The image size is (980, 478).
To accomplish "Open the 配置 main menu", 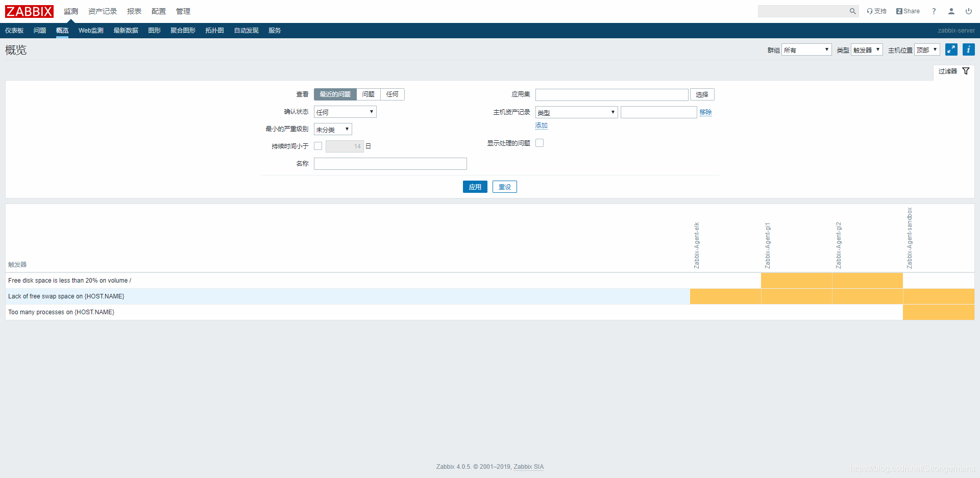I will coord(159,11).
